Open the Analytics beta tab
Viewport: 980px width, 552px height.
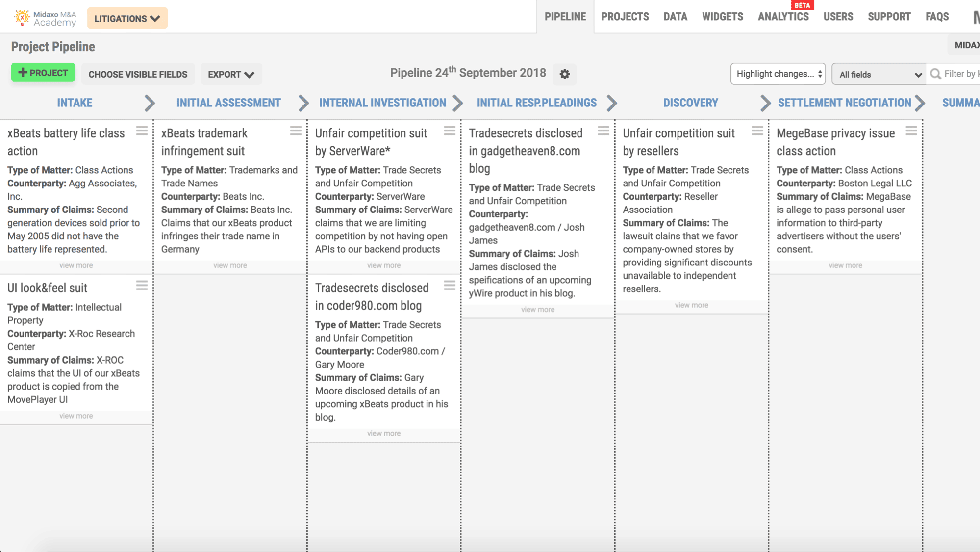click(783, 17)
